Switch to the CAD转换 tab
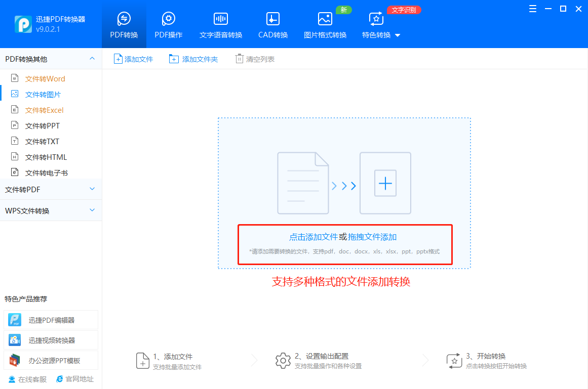This screenshot has height=389, width=588. 272,25
